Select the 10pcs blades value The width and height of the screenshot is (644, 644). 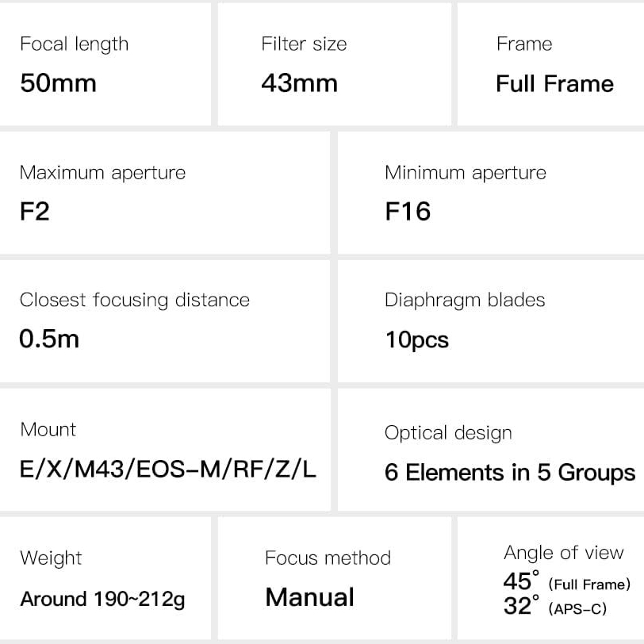417,340
